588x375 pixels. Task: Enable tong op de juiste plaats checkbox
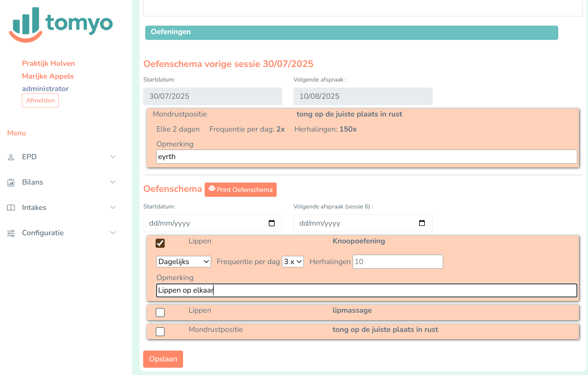pos(160,332)
